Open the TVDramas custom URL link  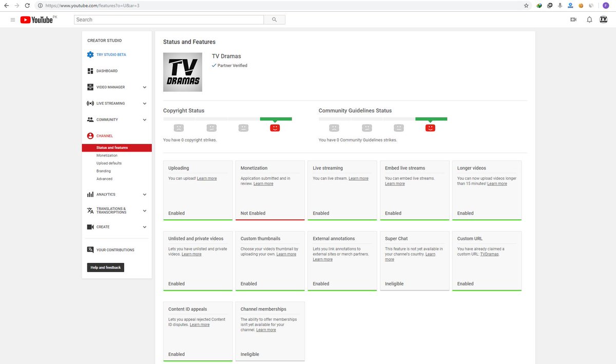(x=490, y=254)
